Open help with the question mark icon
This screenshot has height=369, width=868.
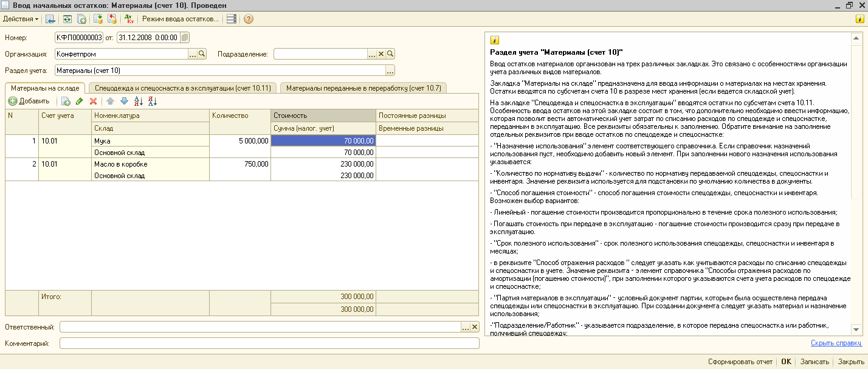[248, 19]
